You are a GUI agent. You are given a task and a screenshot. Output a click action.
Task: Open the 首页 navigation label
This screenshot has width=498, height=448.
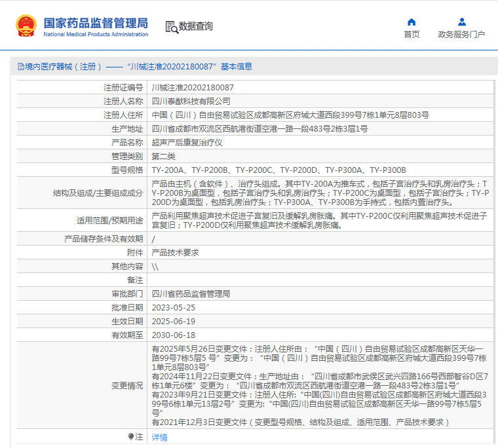coord(412,35)
